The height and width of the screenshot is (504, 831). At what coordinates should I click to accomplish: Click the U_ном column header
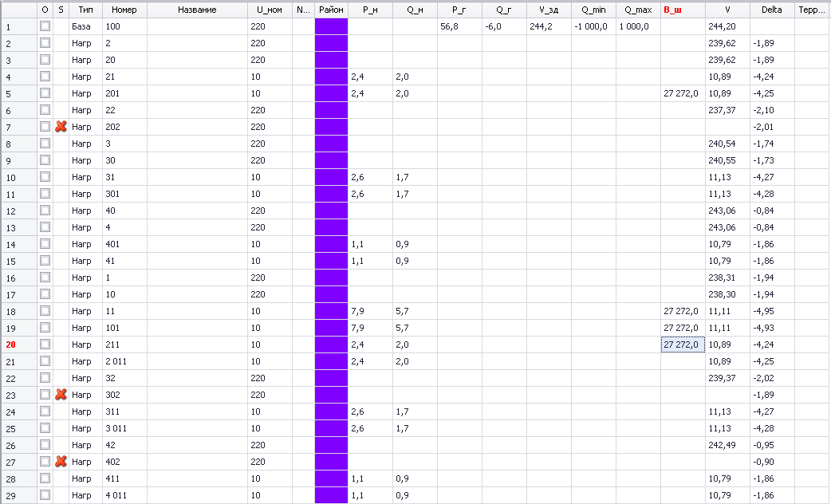[x=270, y=10]
